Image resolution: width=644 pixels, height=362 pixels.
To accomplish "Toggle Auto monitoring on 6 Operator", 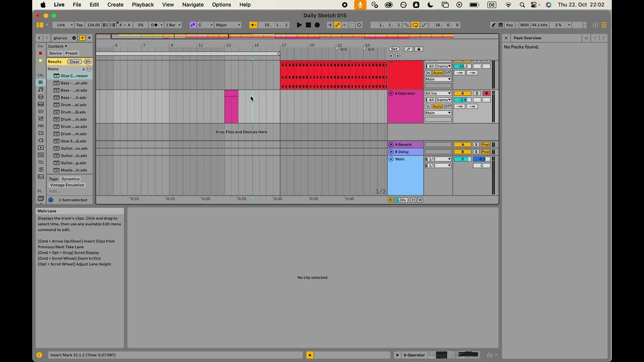I will [437, 107].
